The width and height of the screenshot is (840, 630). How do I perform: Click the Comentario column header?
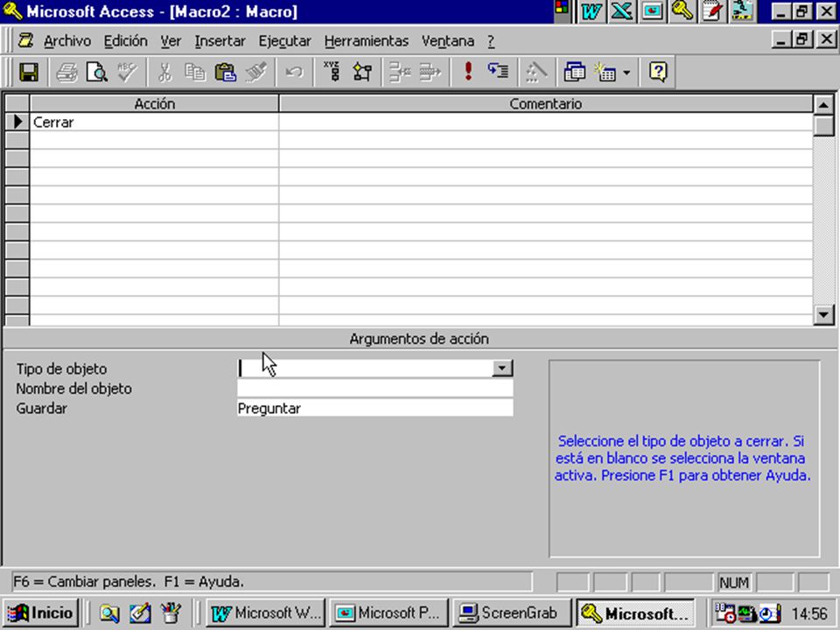(545, 104)
